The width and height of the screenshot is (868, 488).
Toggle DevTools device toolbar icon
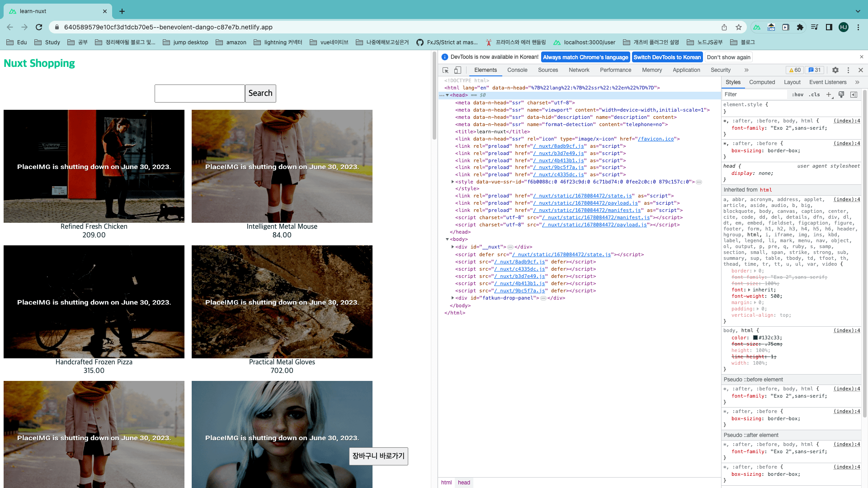(x=458, y=70)
